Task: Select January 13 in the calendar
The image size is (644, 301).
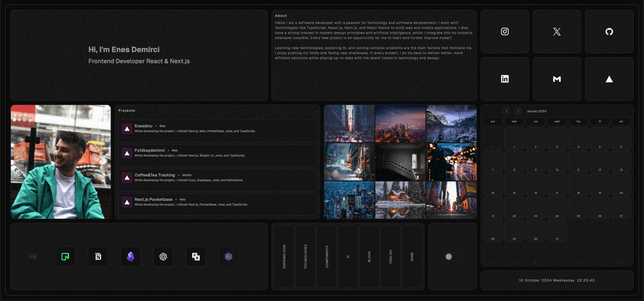Action: coord(621,161)
